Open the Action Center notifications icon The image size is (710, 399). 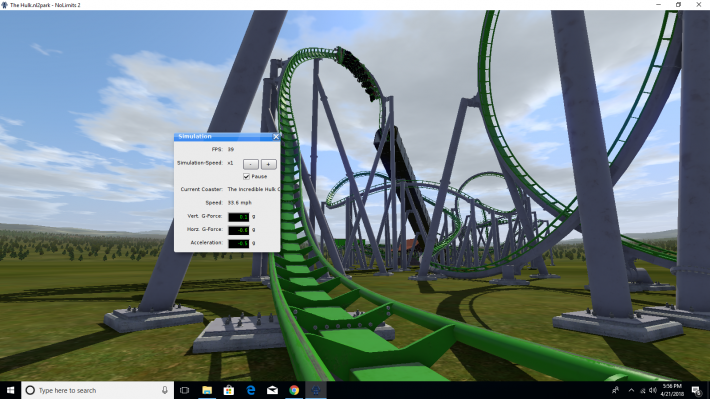click(696, 390)
